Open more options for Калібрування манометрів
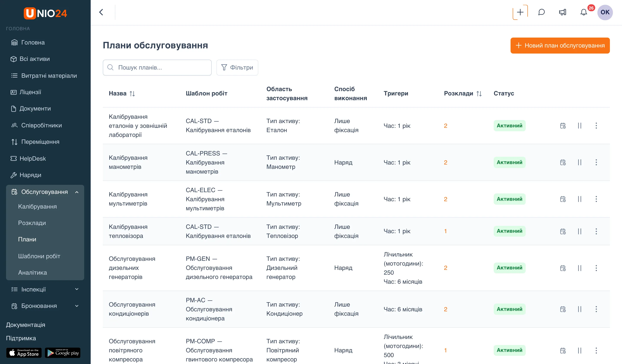Screen dimensions: 622x364 (596, 162)
